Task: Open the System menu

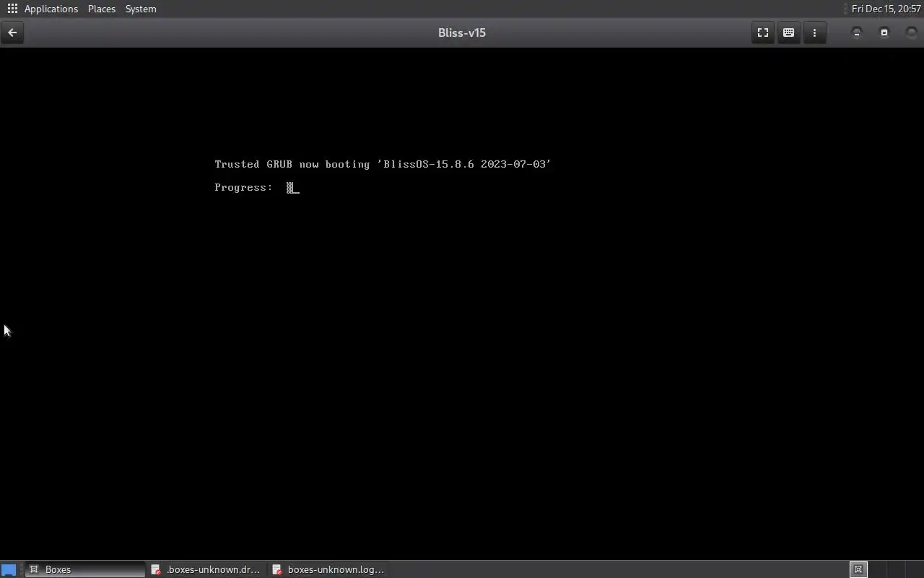Action: click(x=141, y=9)
